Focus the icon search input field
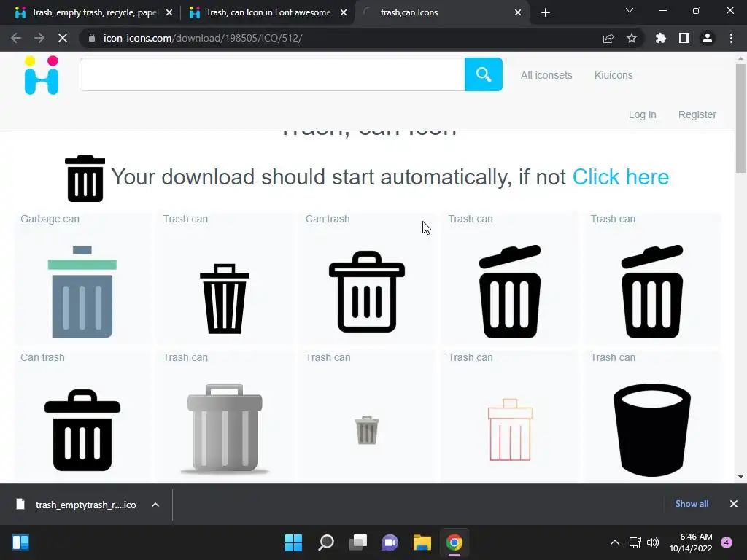This screenshot has height=560, width=747. coord(272,74)
